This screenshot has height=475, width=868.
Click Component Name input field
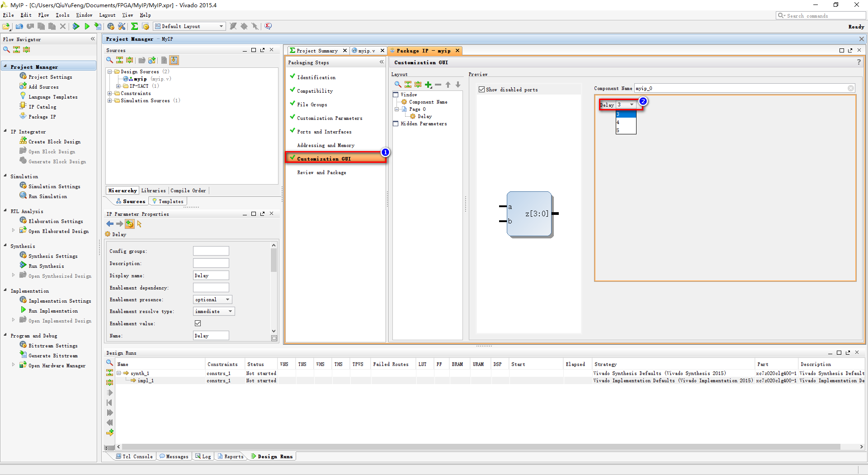(745, 88)
